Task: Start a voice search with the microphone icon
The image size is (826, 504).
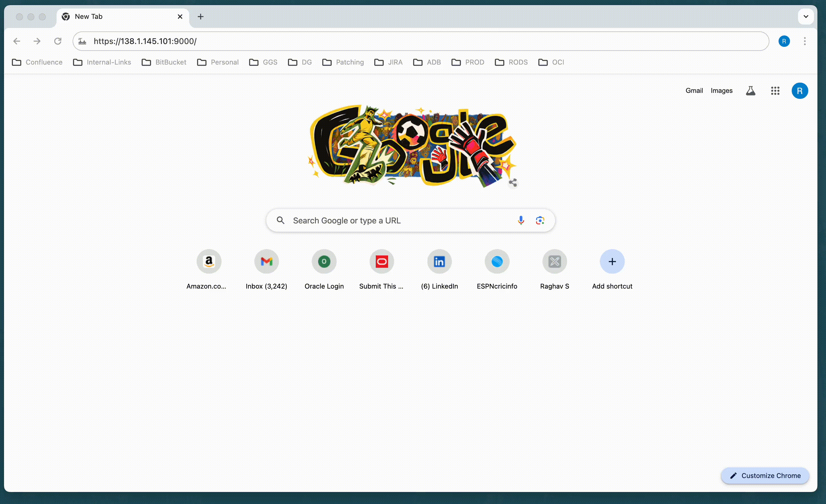Action: pyautogui.click(x=521, y=220)
